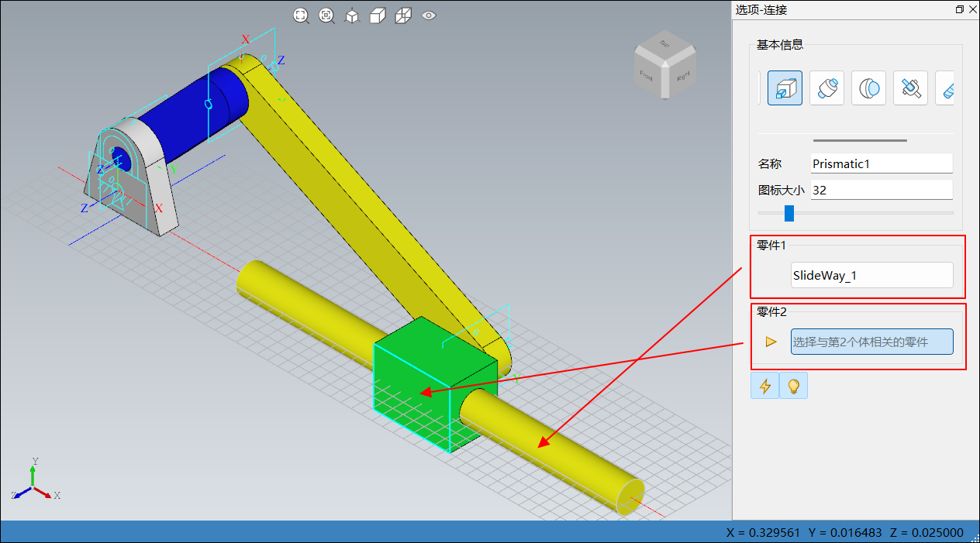Click the part 2 selection field
The width and height of the screenshot is (980, 543).
coord(871,342)
